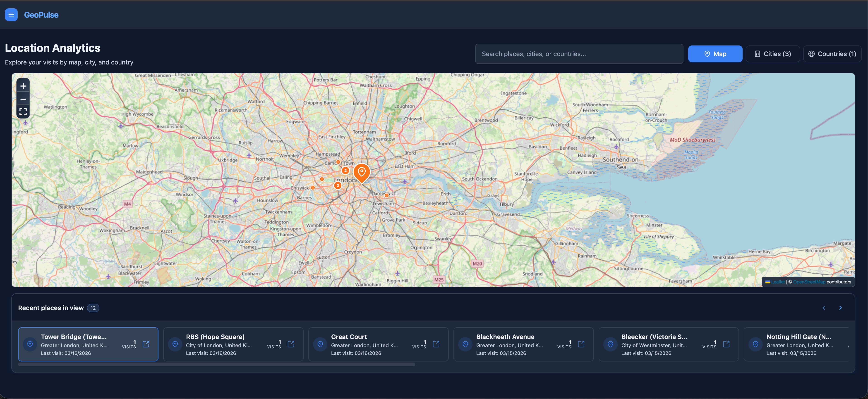Viewport: 868px width, 399px height.
Task: Zoom out on the map
Action: (x=23, y=99)
